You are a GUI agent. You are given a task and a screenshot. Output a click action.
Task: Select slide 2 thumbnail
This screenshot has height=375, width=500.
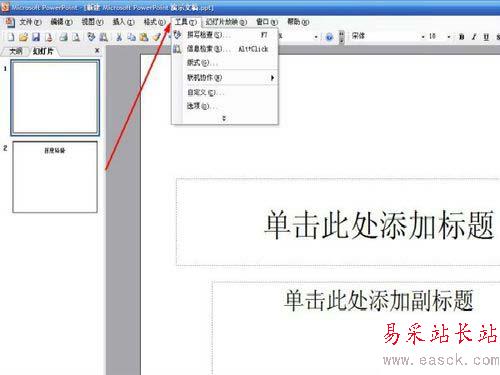pyautogui.click(x=55, y=177)
